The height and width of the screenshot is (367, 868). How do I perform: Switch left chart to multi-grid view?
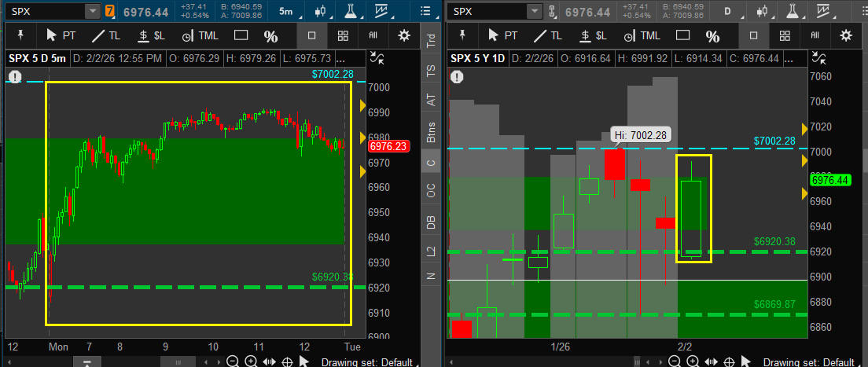[x=343, y=35]
